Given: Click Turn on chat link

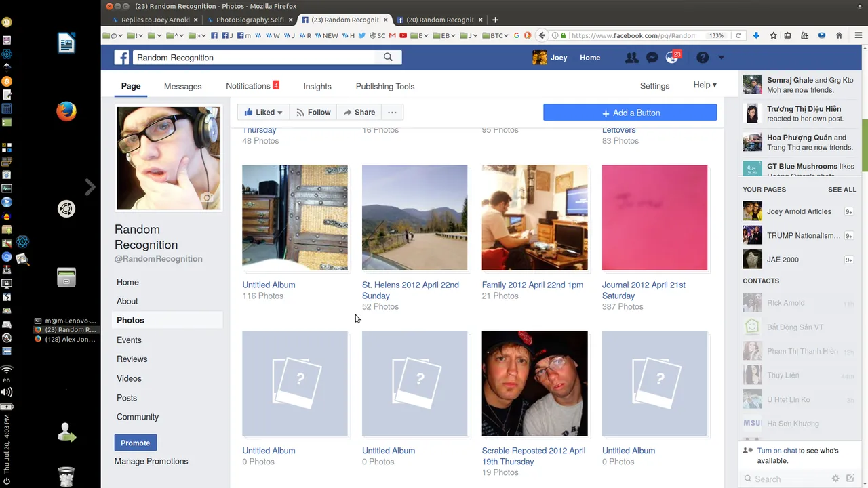Looking at the screenshot, I should (x=777, y=451).
